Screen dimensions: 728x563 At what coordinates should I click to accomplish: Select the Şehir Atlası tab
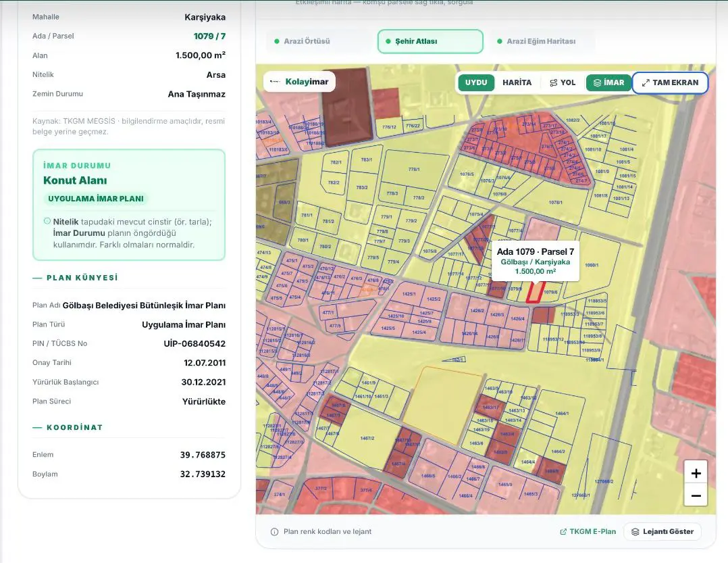[x=430, y=41]
